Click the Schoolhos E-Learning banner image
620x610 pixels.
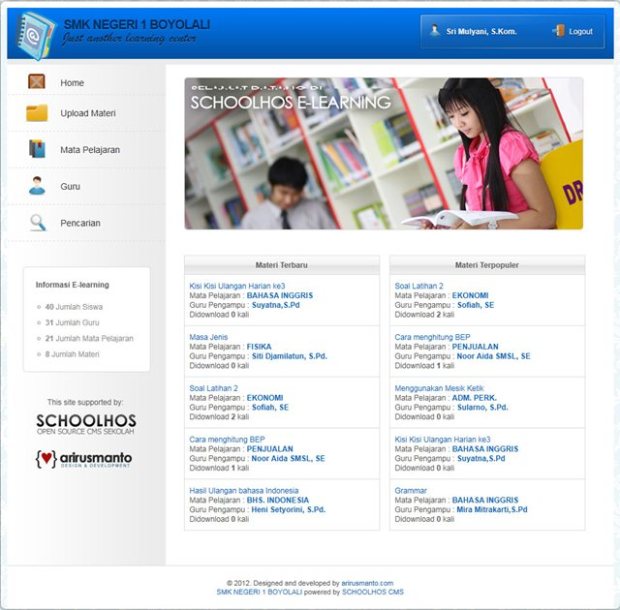point(383,154)
